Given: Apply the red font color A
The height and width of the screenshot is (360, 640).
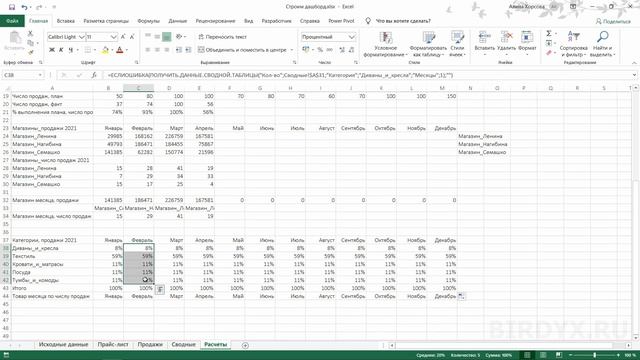Looking at the screenshot, I should (120, 50).
